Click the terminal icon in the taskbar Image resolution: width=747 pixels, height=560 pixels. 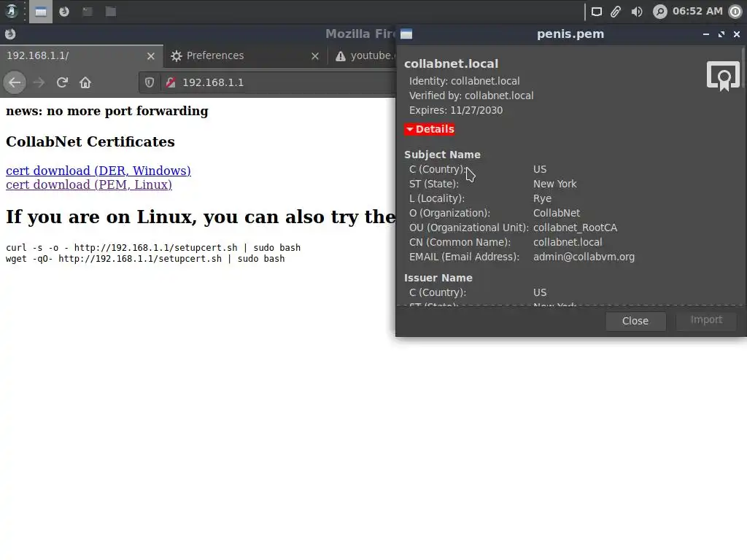coord(88,12)
